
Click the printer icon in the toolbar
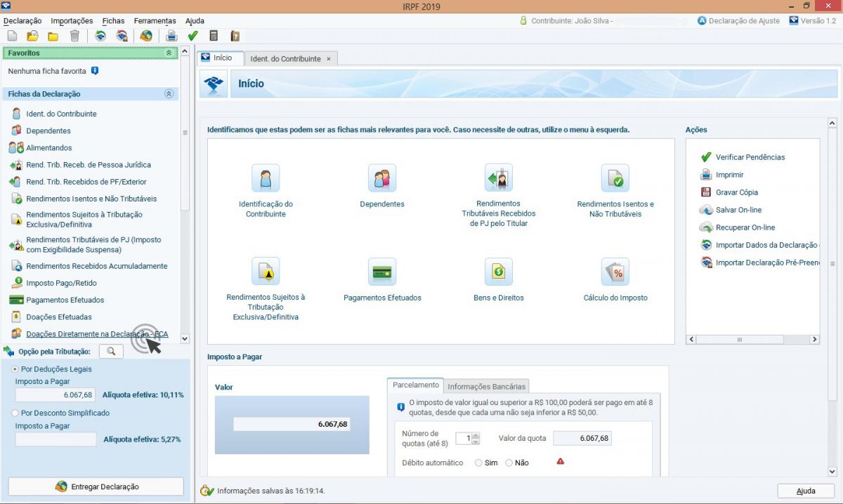pos(171,36)
